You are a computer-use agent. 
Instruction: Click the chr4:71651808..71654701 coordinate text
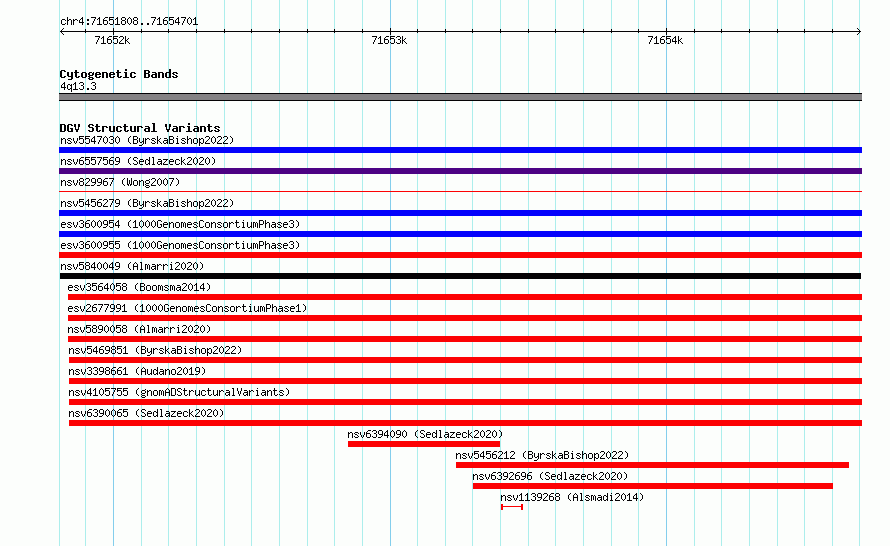129,21
